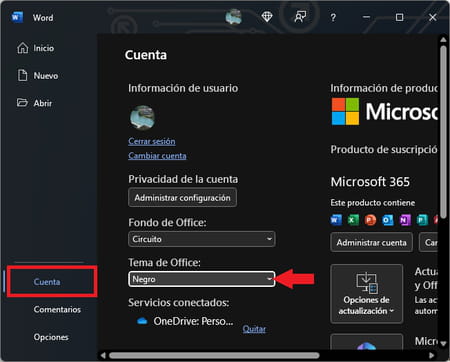The height and width of the screenshot is (362, 450).
Task: Click the Abrir folder icon
Action: click(x=22, y=102)
